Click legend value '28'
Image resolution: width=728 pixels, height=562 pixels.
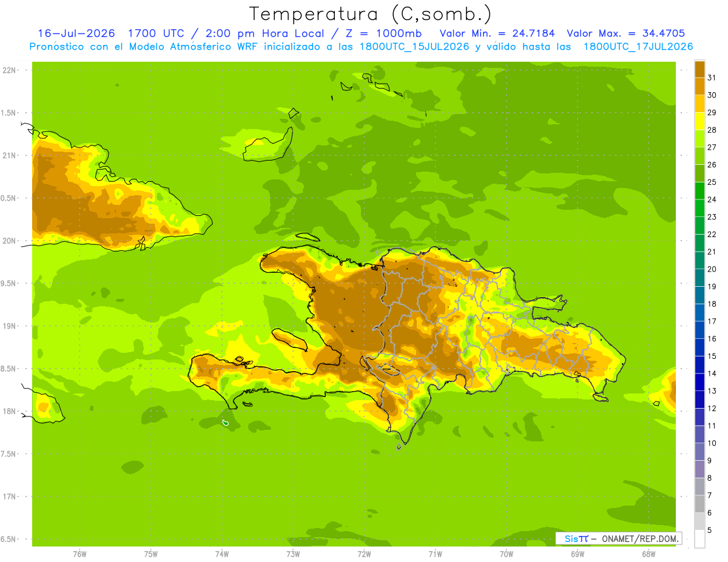712,130
